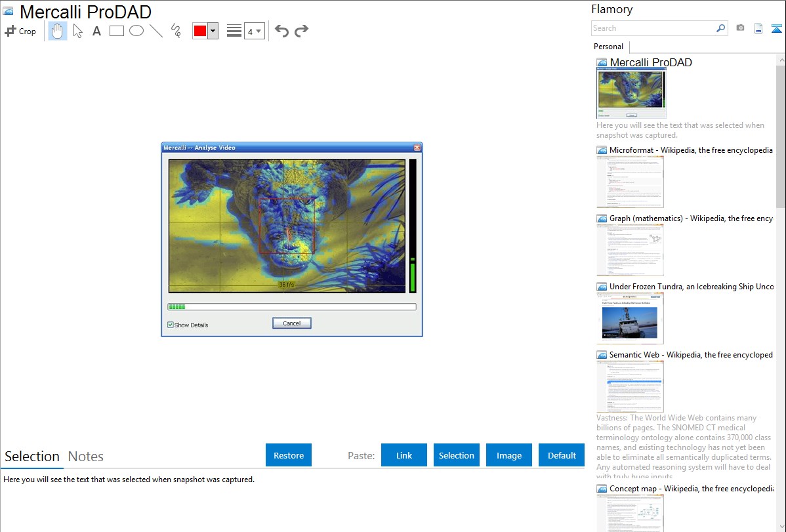This screenshot has width=786, height=532.
Task: Click the red color swatch
Action: [200, 31]
